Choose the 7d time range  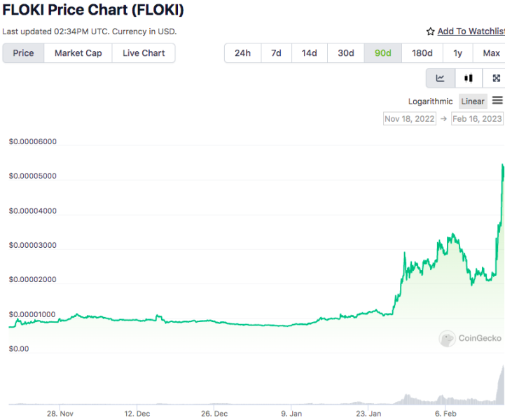[x=276, y=53]
